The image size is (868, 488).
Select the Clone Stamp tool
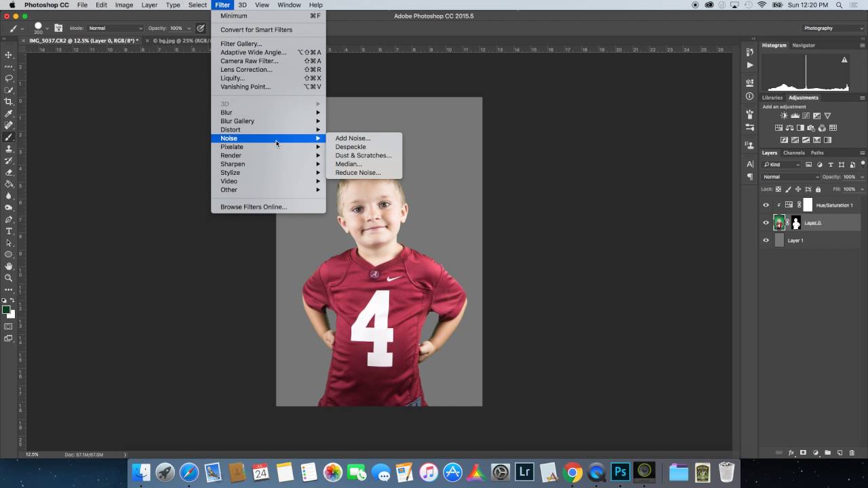tap(9, 148)
